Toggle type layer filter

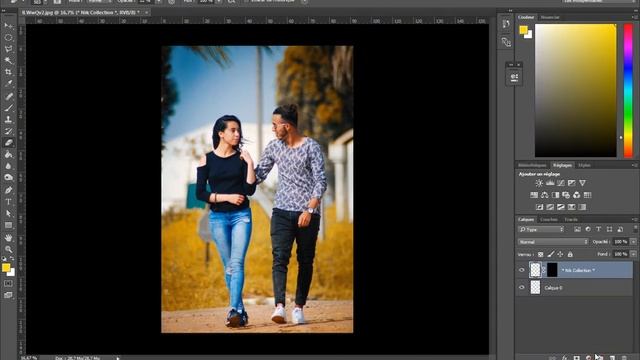[x=598, y=229]
